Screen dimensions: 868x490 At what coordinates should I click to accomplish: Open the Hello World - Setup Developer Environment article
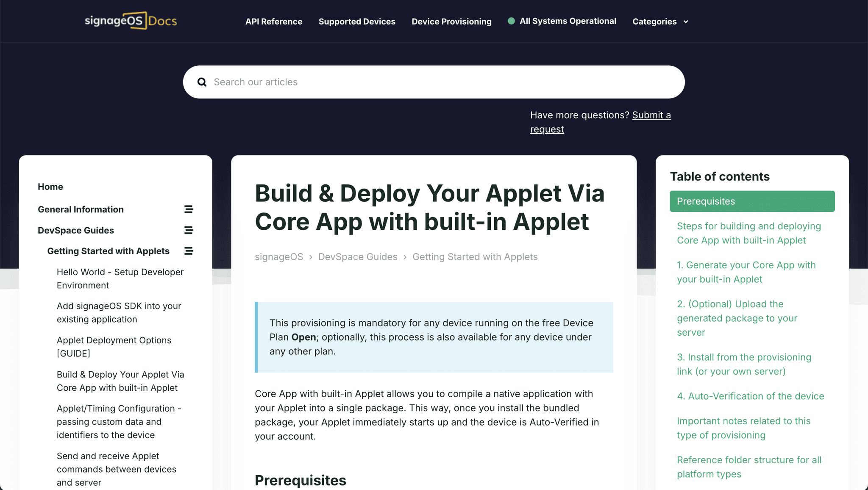(120, 278)
